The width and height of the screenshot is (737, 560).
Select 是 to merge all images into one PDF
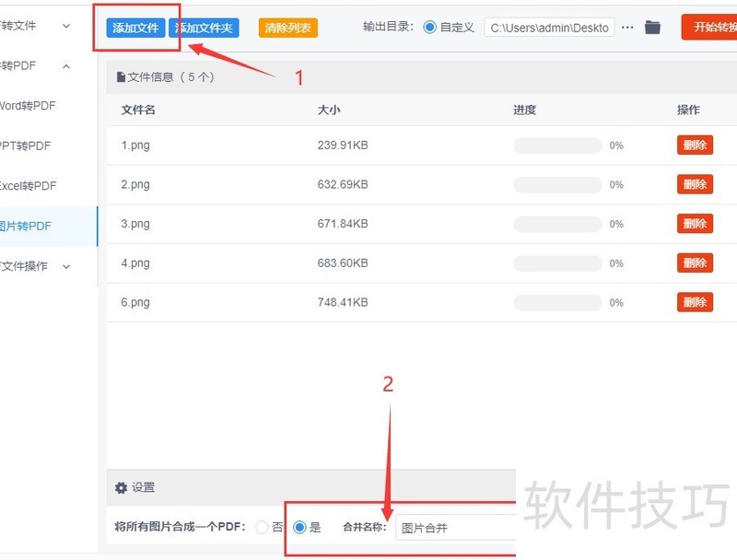pyautogui.click(x=298, y=527)
